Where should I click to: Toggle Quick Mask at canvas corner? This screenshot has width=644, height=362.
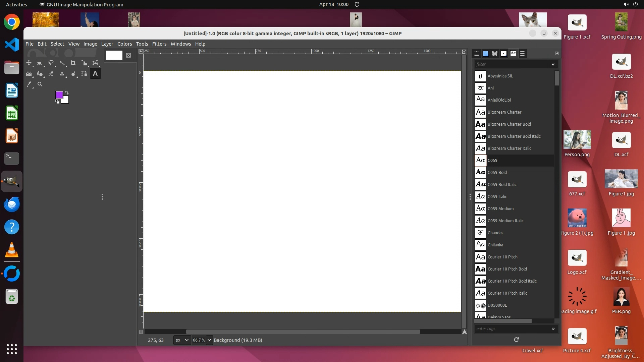tap(141, 332)
